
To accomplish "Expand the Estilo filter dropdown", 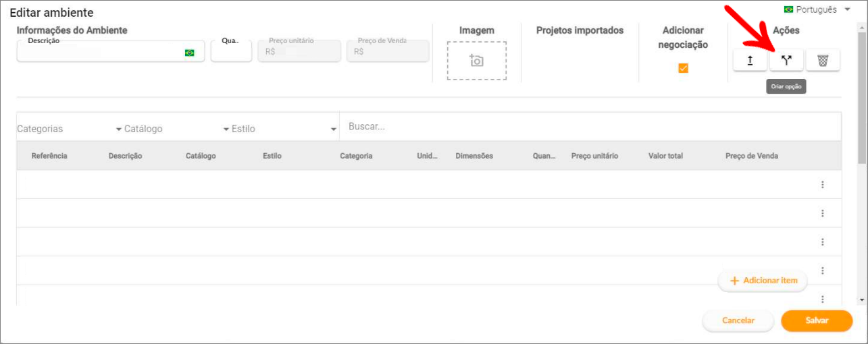I will coord(284,128).
